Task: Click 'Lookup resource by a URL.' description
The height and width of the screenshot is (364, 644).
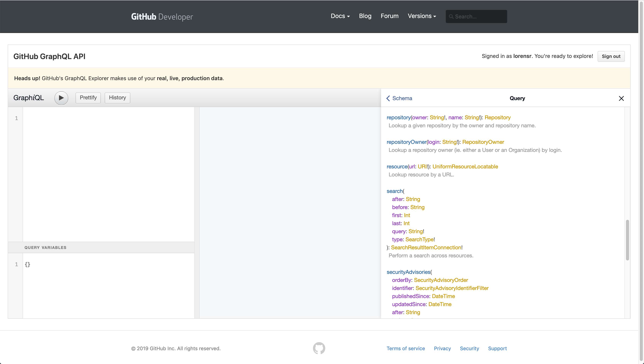Action: pyautogui.click(x=421, y=175)
